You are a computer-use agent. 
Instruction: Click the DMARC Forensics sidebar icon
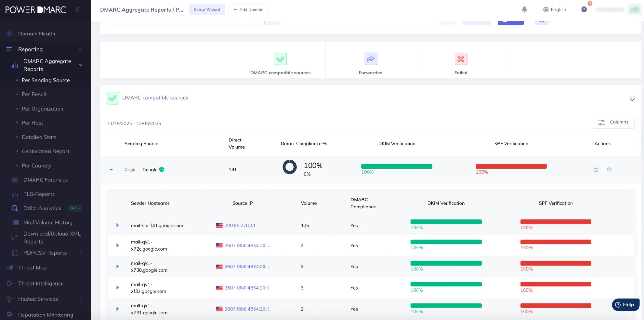(x=14, y=180)
